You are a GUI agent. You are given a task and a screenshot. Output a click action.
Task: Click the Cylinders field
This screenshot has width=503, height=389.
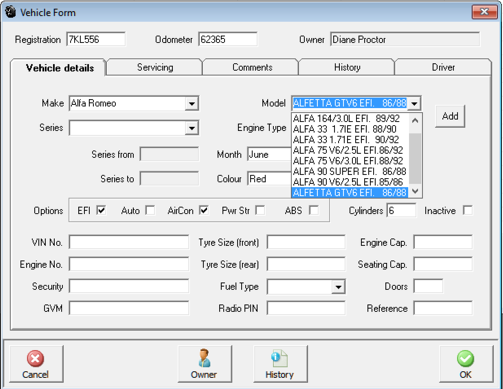point(401,210)
